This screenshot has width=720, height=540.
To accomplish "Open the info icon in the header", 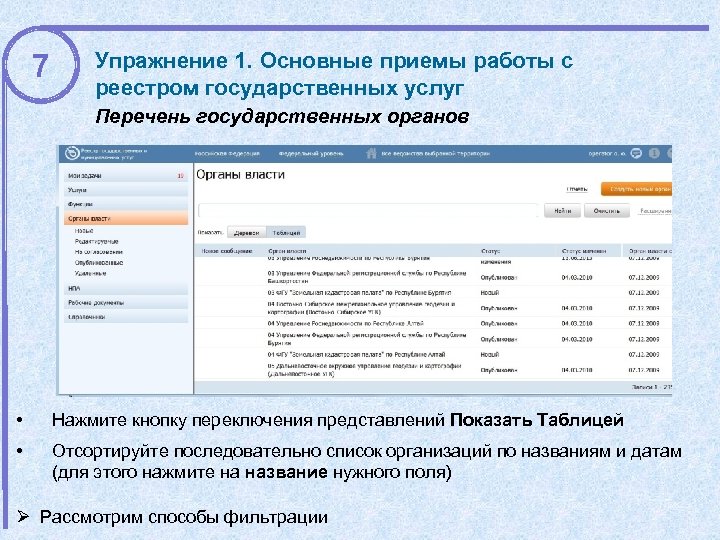I will click(654, 153).
